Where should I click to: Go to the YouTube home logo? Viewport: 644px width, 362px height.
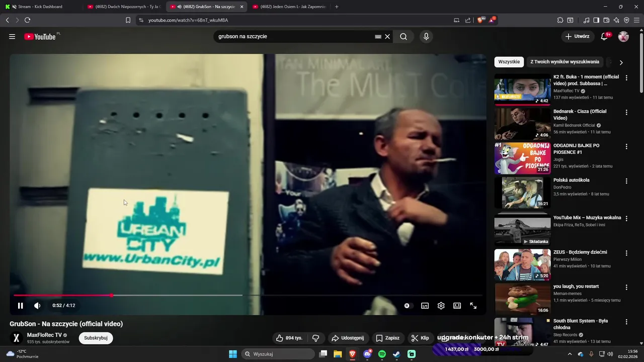point(40,37)
